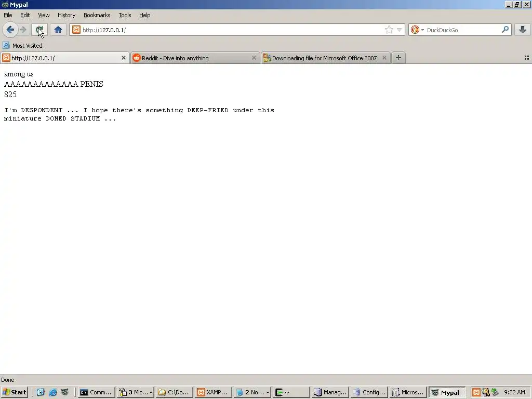Screen dimensions: 532x399
Task: Switch to the Manag... taskbar window
Action: 330,392
